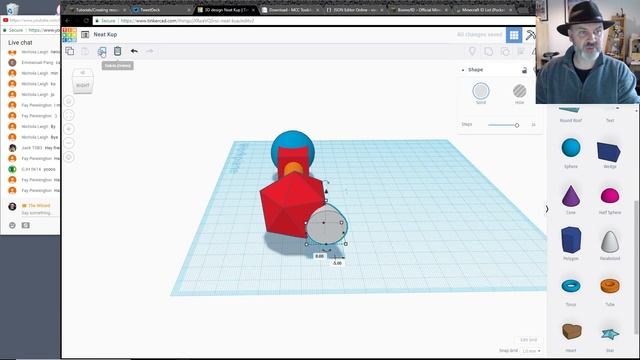
Task: Add a Wedge shape
Action: (x=609, y=151)
